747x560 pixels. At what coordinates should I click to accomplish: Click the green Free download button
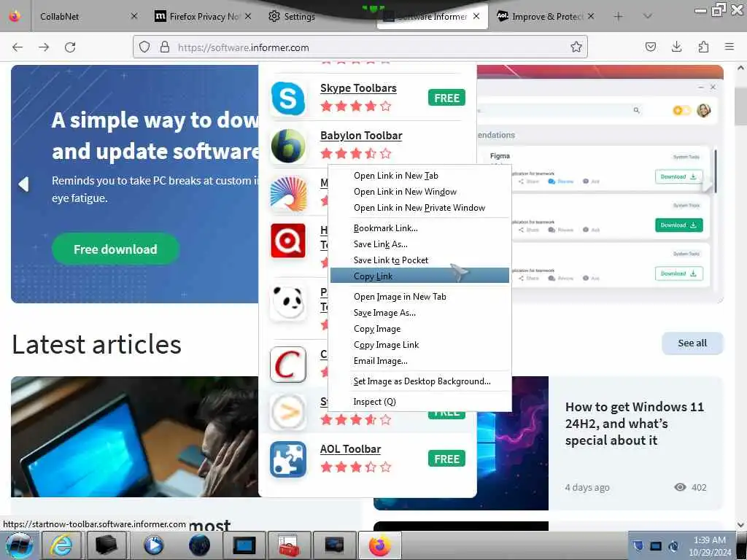(115, 249)
